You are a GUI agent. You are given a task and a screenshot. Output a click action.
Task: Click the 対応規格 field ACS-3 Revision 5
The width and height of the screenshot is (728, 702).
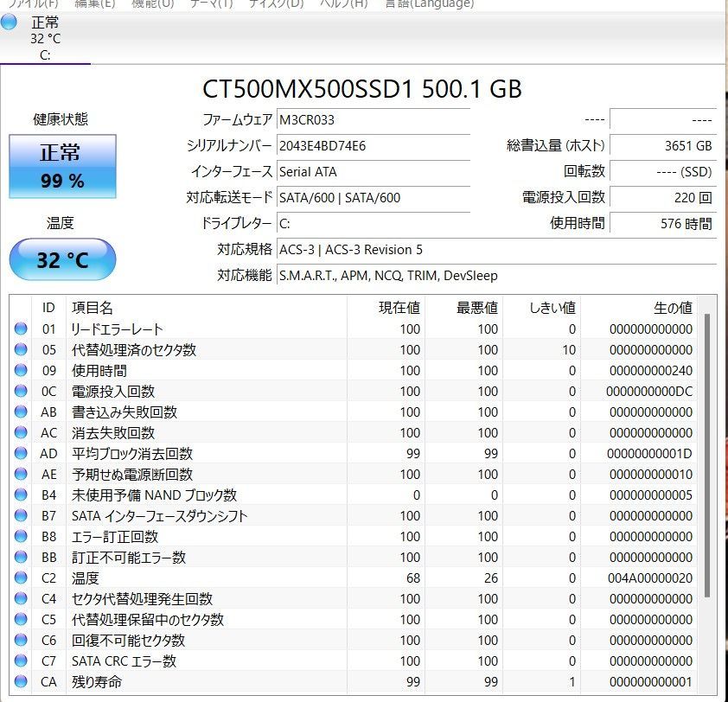[x=497, y=250]
